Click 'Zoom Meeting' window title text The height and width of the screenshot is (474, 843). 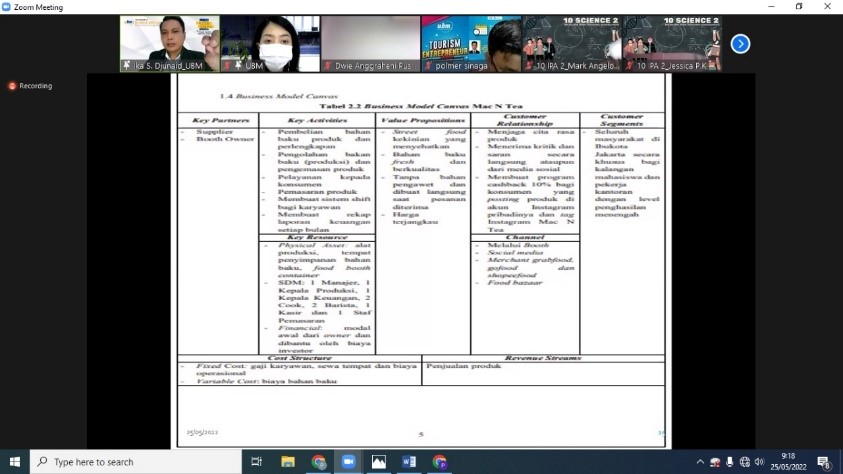click(38, 7)
